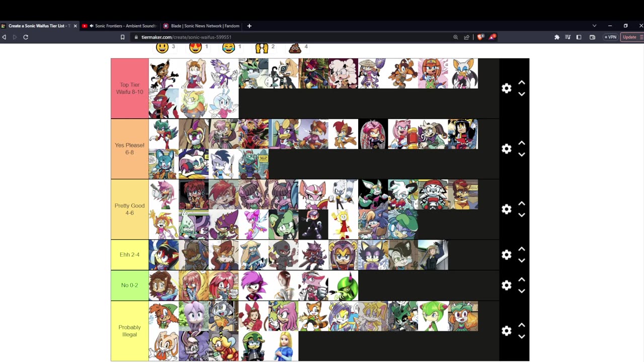Switch to Blade Sonic News Network tab
The image size is (644, 362).
[x=202, y=26]
